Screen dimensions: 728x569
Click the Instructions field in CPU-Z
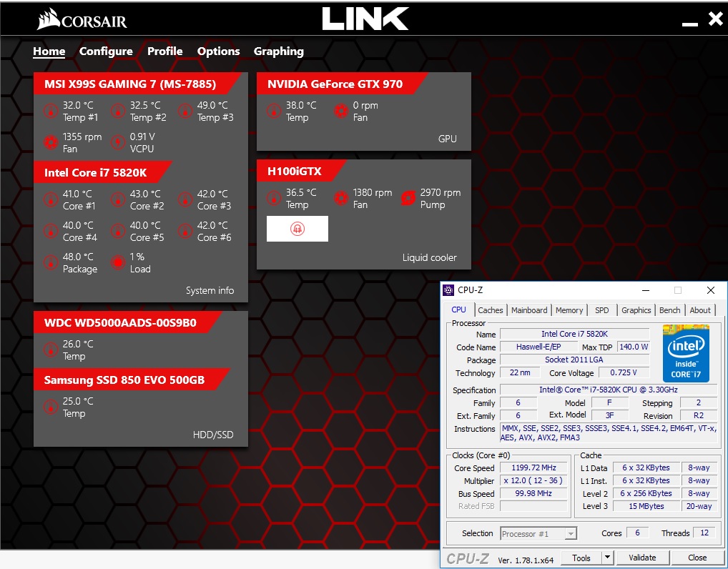coord(608,432)
